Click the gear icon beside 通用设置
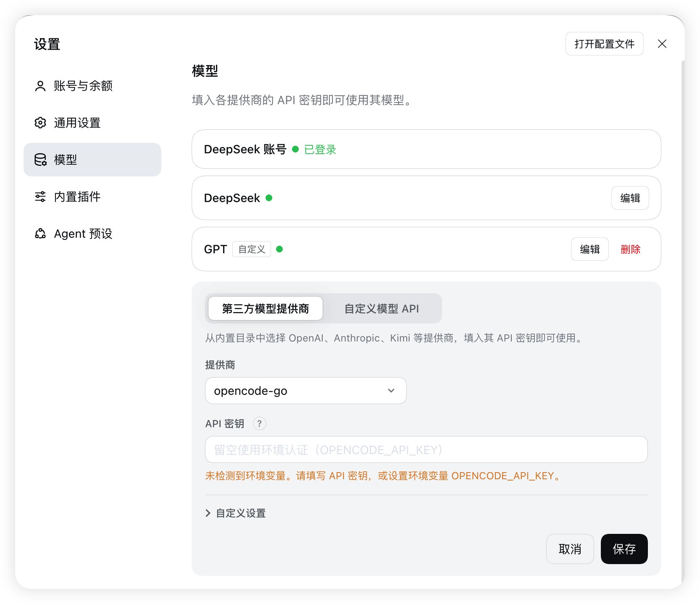This screenshot has width=700, height=604. tap(40, 123)
